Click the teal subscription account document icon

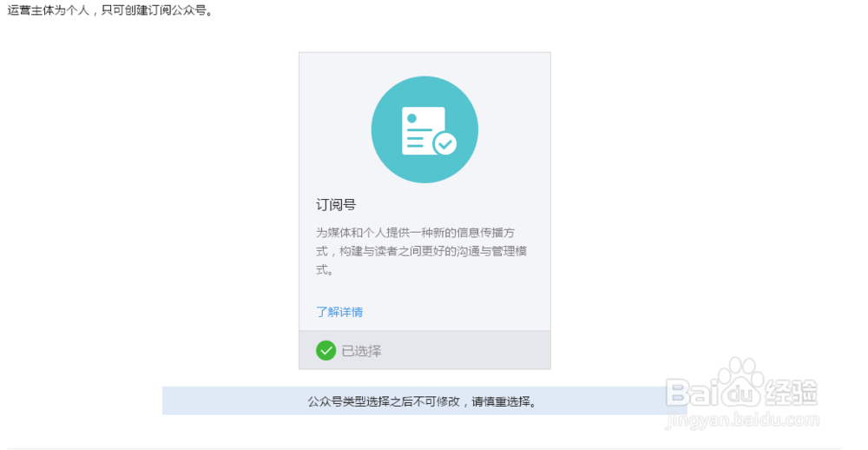(424, 129)
